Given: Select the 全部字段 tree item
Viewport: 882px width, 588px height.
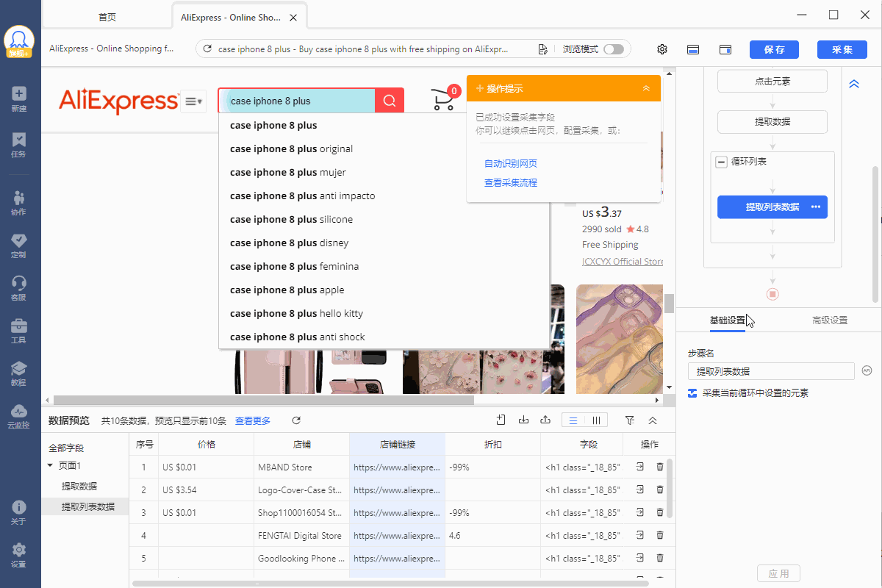Looking at the screenshot, I should (67, 448).
